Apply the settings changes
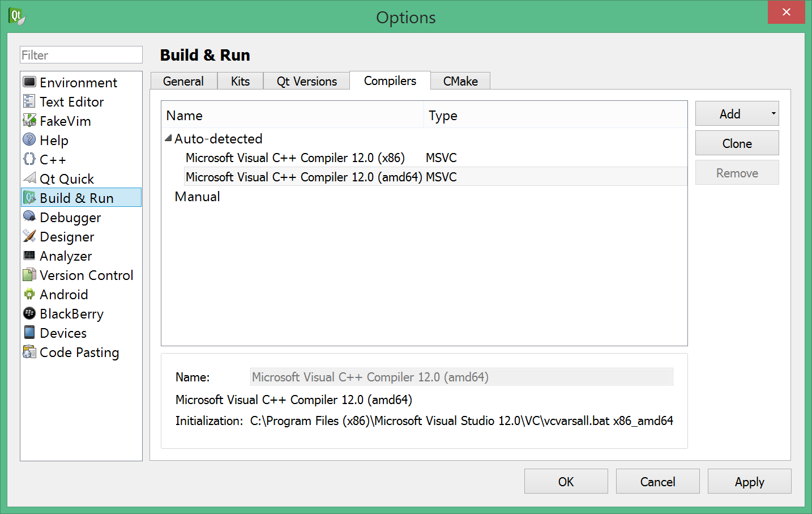Viewport: 812px width, 514px height. tap(749, 482)
